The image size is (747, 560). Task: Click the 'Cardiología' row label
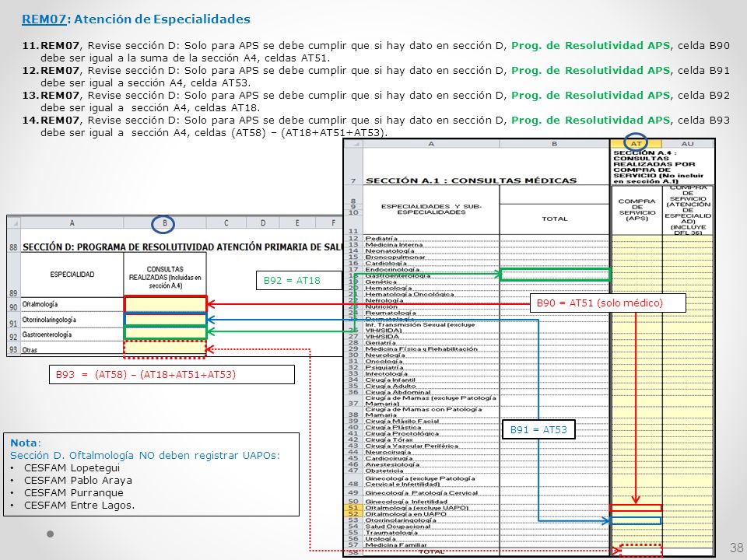(x=386, y=263)
